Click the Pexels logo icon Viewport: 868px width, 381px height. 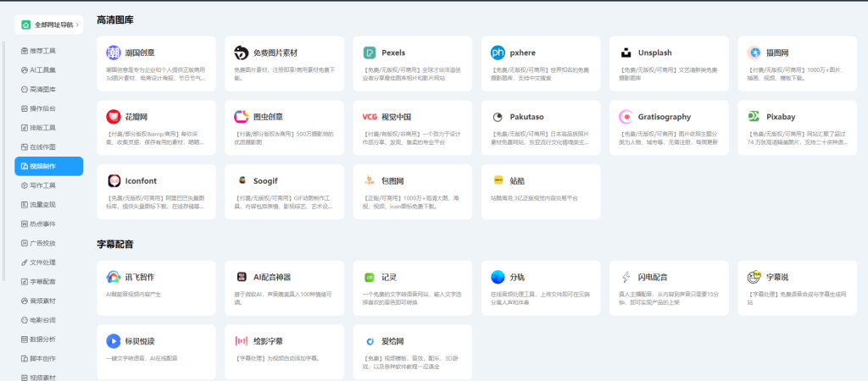pyautogui.click(x=370, y=52)
